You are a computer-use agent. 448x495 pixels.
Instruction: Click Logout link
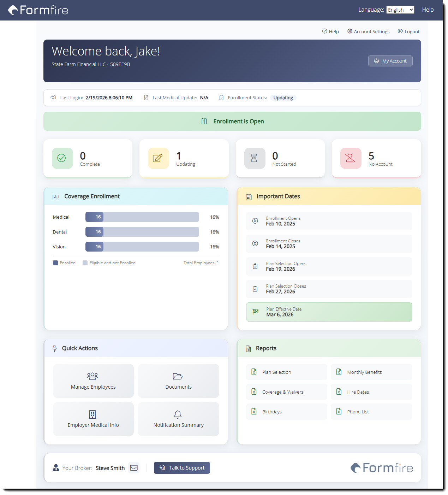(408, 31)
